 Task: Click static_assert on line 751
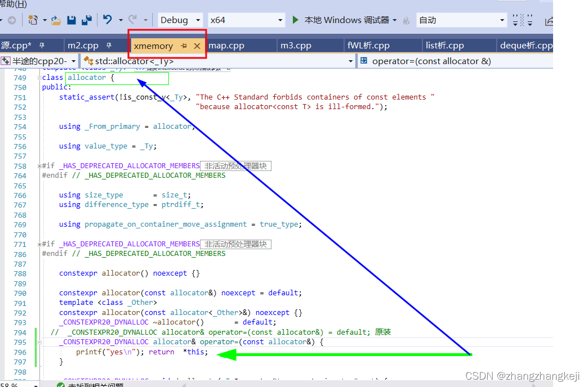click(87, 97)
